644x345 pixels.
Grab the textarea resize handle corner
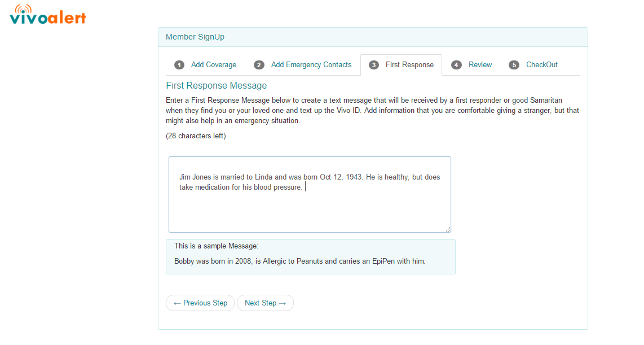pyautogui.click(x=448, y=229)
